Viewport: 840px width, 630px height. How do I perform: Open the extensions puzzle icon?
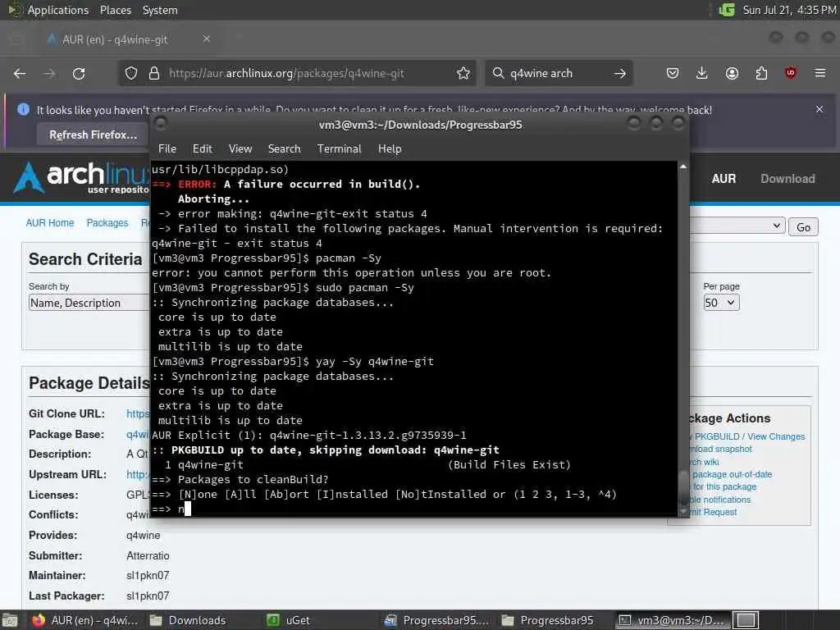[x=761, y=73]
